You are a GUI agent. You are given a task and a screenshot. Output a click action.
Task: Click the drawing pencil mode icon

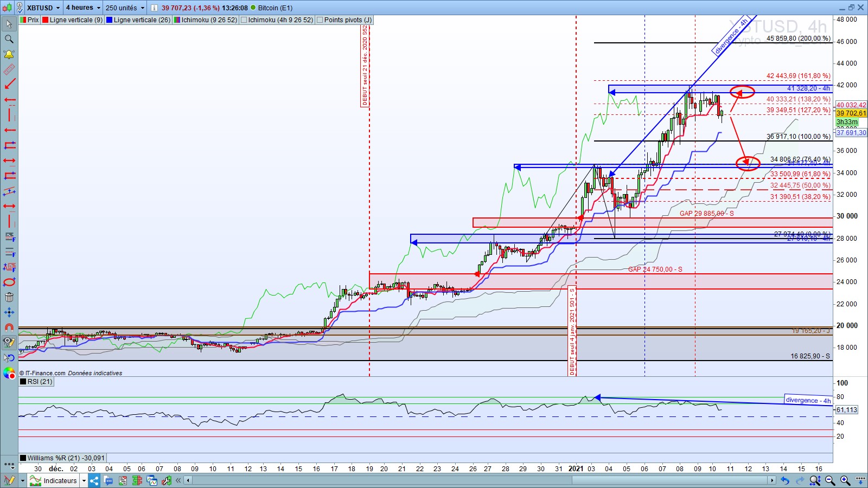[9, 480]
